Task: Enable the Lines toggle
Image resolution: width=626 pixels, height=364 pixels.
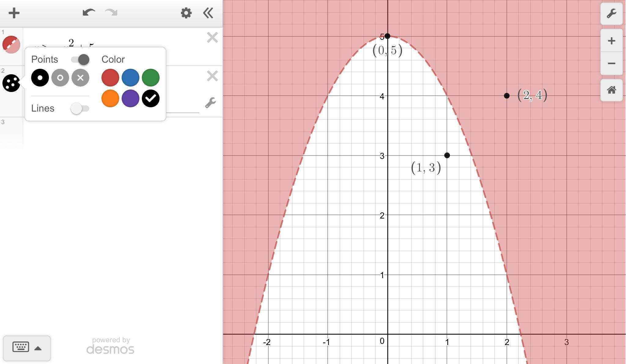Action: [x=80, y=108]
